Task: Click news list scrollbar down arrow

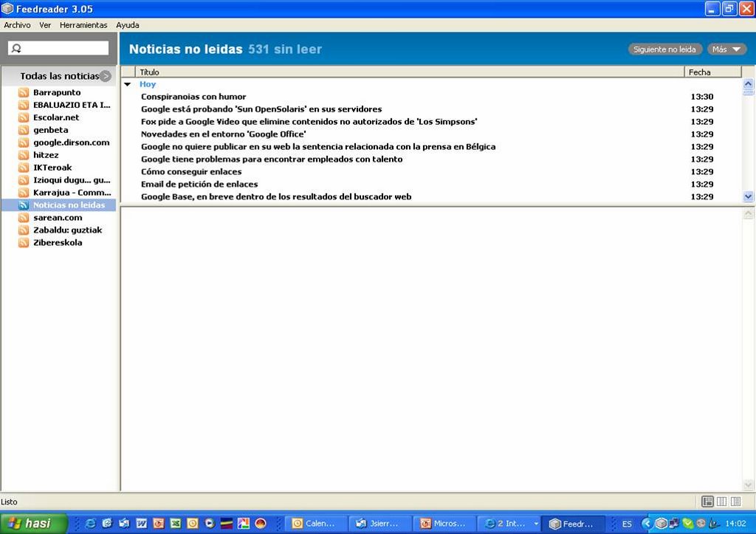Action: [749, 196]
